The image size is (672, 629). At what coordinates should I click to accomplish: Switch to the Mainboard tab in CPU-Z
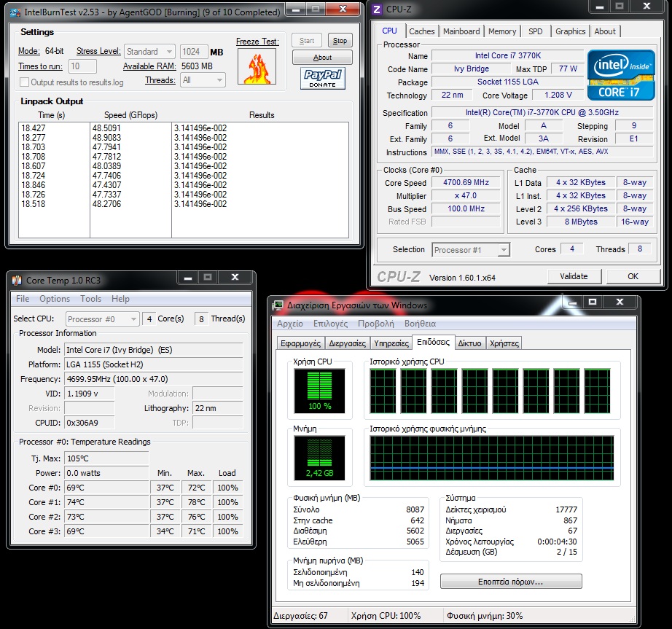(461, 31)
